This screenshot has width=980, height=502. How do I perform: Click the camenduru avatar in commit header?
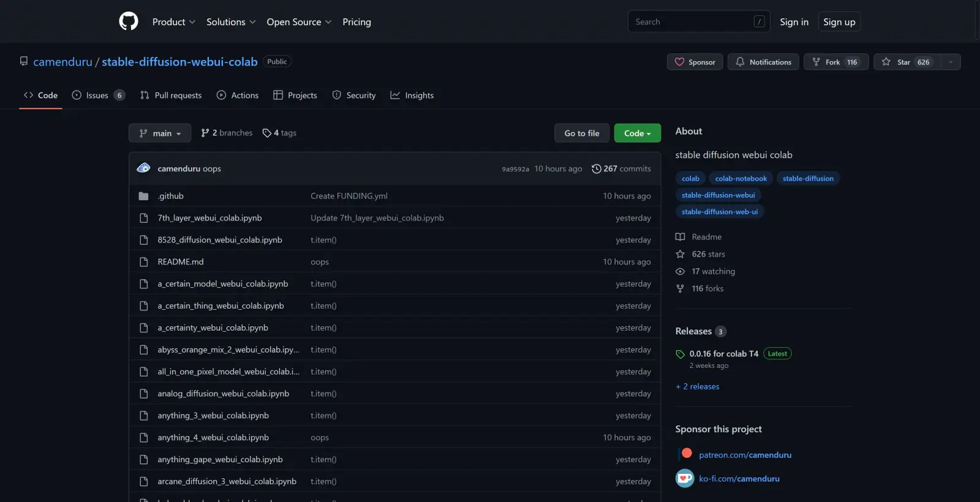tap(144, 168)
